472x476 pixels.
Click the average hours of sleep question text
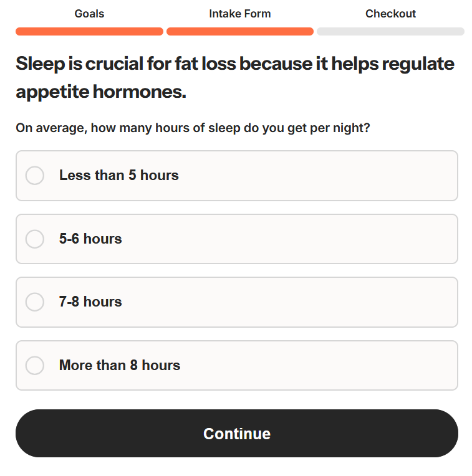click(x=193, y=128)
